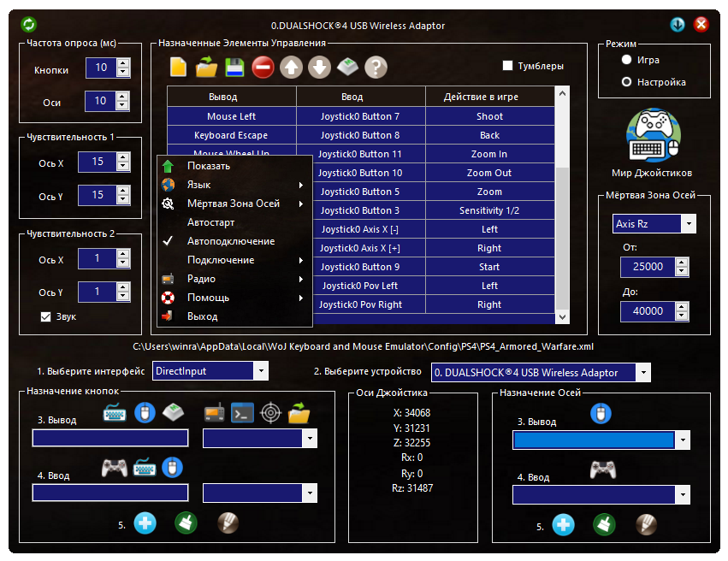Add button mapping with blue plus icon
728x561 pixels.
145,523
